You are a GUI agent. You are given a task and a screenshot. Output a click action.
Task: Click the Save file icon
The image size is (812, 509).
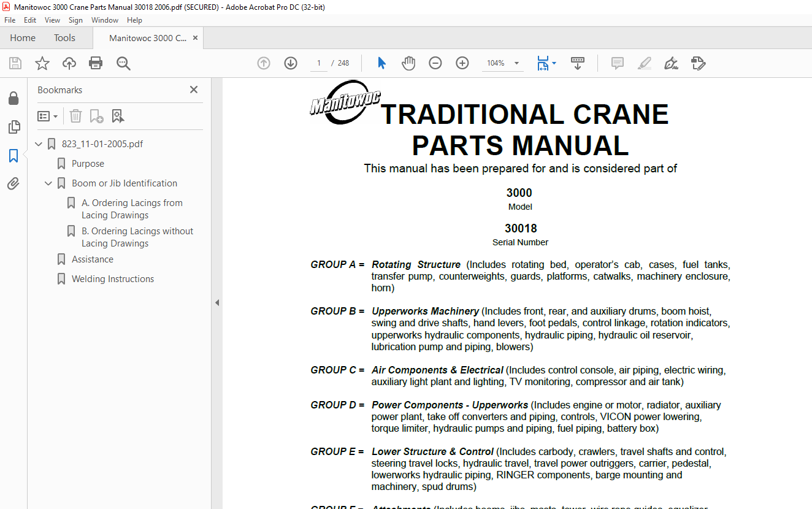[15, 63]
